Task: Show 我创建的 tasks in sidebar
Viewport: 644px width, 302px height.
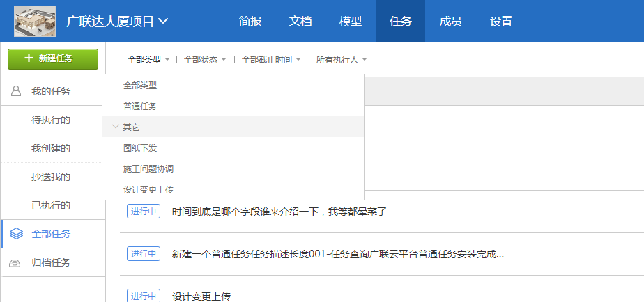Action: point(51,148)
